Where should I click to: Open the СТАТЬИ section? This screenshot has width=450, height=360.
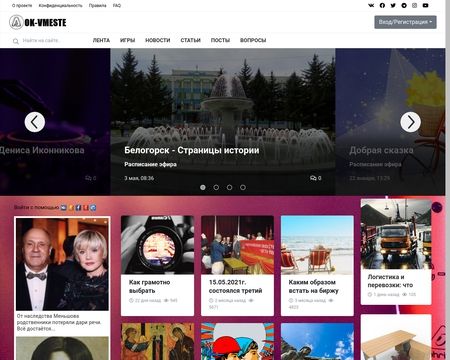coord(190,40)
